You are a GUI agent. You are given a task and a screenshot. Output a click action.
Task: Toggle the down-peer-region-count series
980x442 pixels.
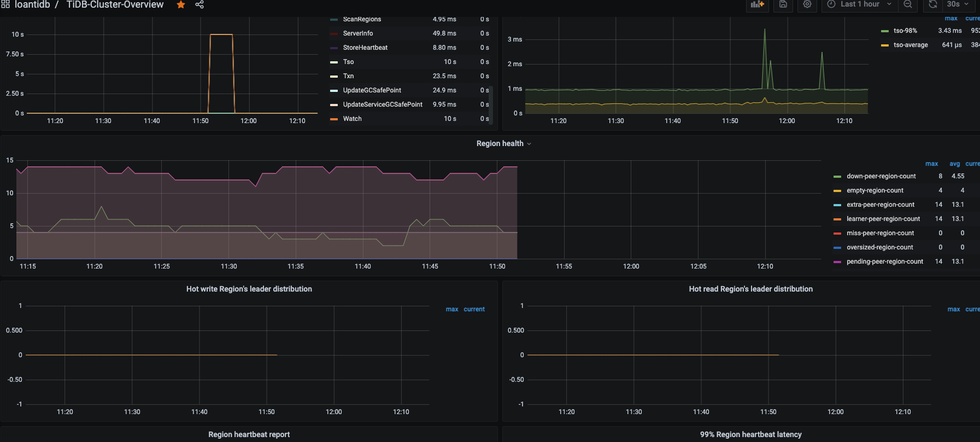point(881,176)
